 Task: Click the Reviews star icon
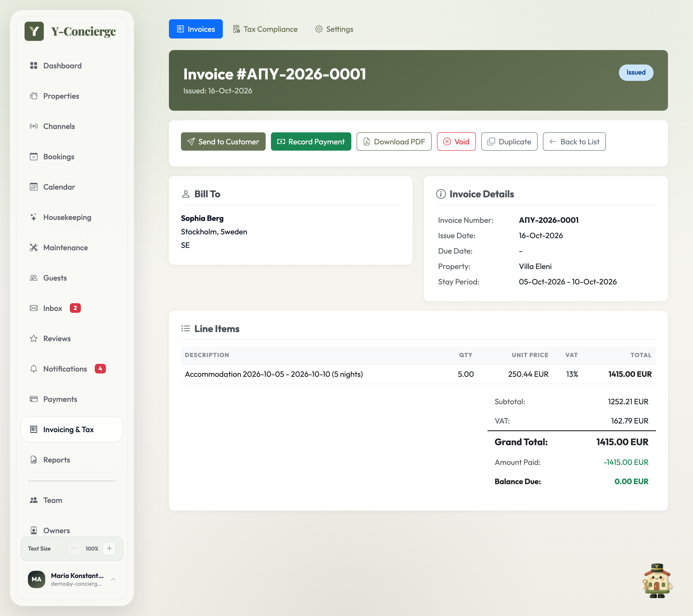34,338
